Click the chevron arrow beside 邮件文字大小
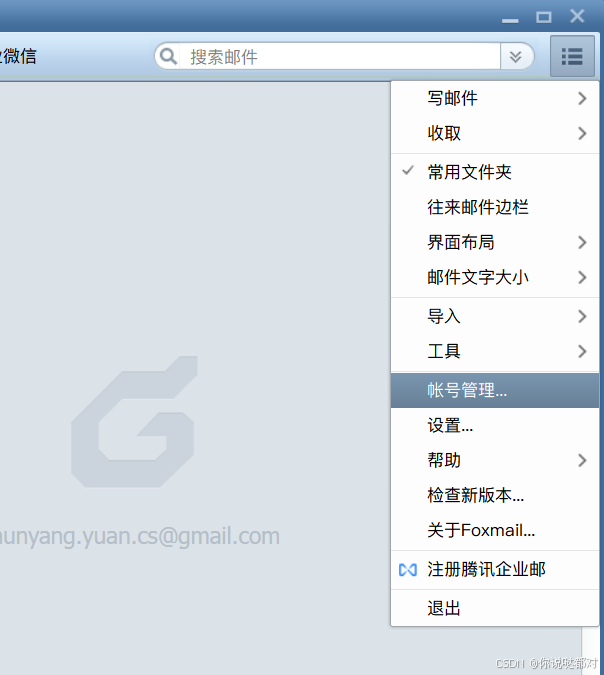 pos(582,277)
